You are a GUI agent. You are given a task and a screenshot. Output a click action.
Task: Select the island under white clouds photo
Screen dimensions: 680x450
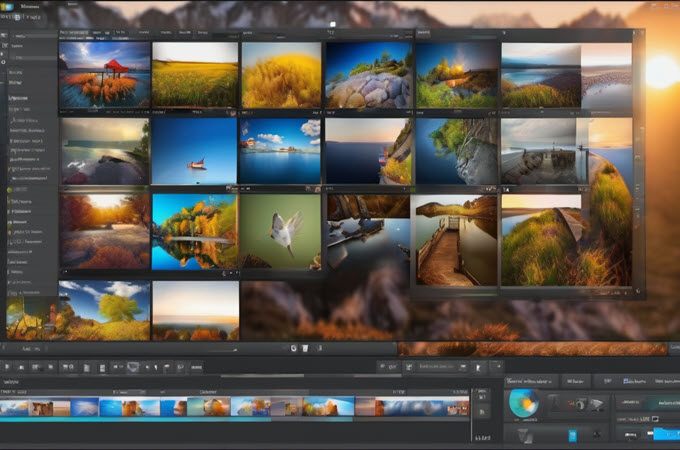coord(280,151)
